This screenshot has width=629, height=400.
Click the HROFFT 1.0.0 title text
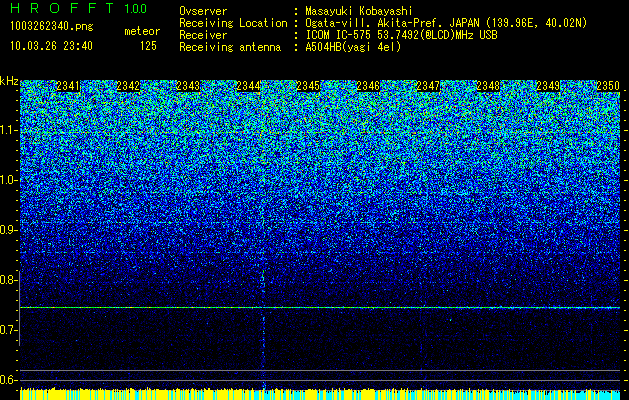[x=79, y=8]
